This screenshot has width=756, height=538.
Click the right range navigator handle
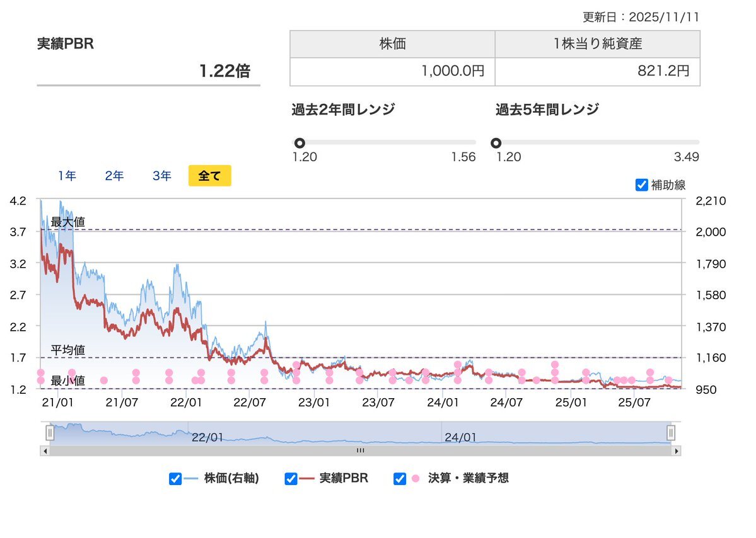[671, 433]
